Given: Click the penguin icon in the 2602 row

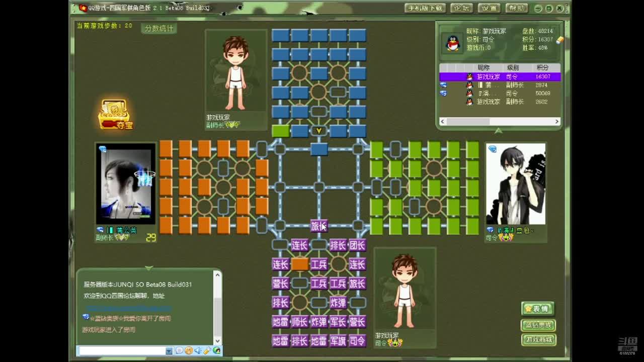Looking at the screenshot, I should [x=469, y=102].
